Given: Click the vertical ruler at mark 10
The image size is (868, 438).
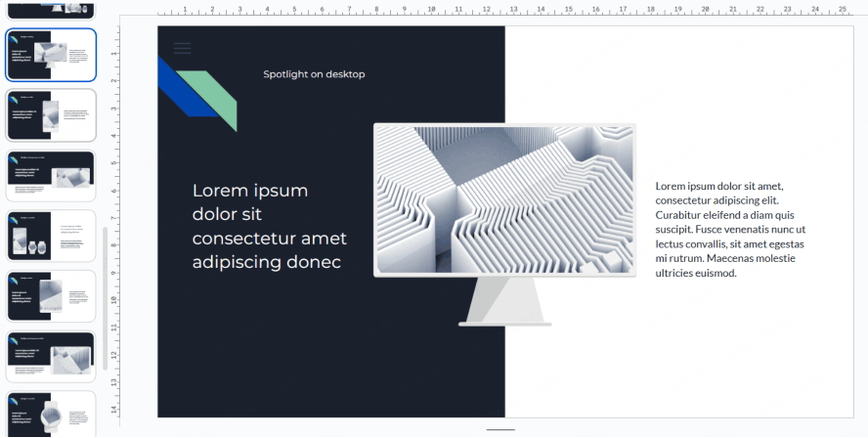Looking at the screenshot, I should click(114, 300).
